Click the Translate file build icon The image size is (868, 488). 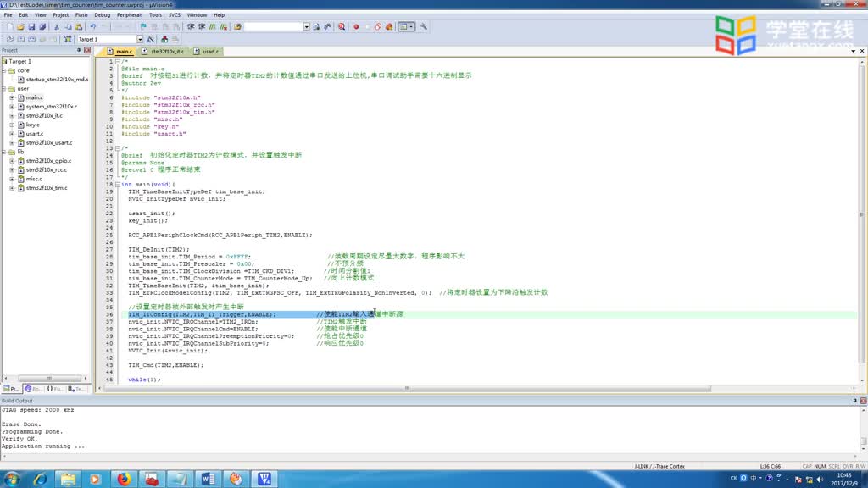pos(10,39)
